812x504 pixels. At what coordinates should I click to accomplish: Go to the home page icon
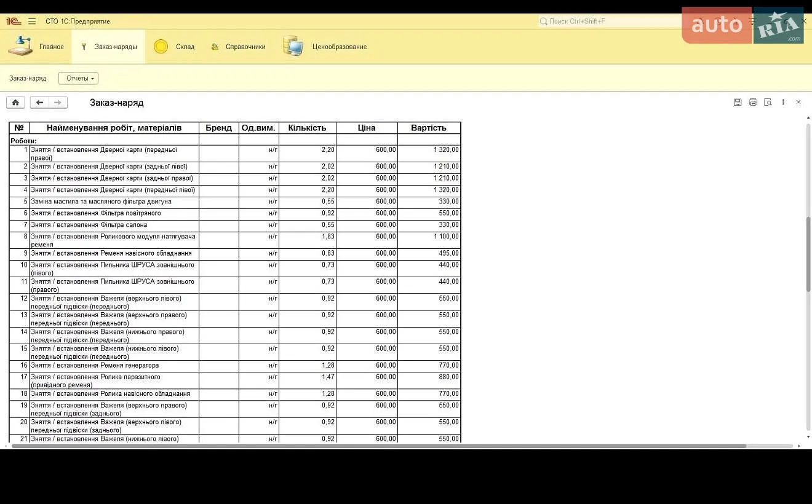[15, 103]
